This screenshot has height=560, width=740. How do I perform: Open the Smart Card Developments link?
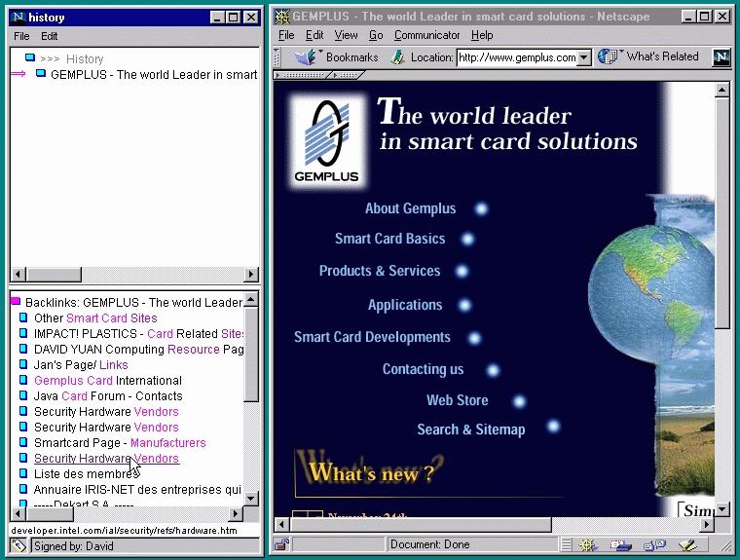pyautogui.click(x=372, y=337)
